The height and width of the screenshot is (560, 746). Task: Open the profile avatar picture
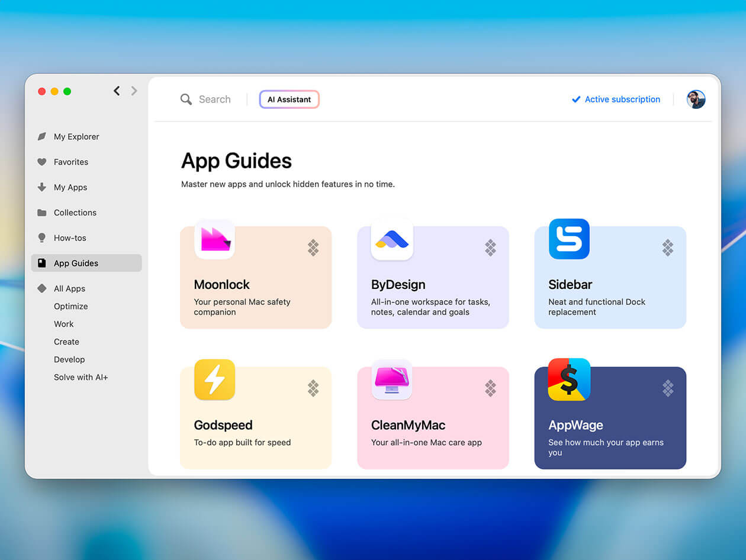pos(696,99)
